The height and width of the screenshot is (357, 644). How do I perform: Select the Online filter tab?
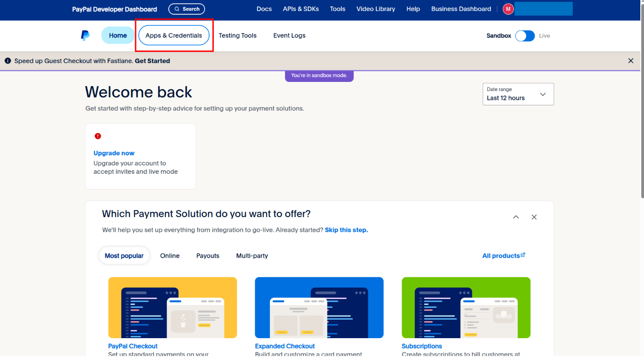pyautogui.click(x=170, y=256)
